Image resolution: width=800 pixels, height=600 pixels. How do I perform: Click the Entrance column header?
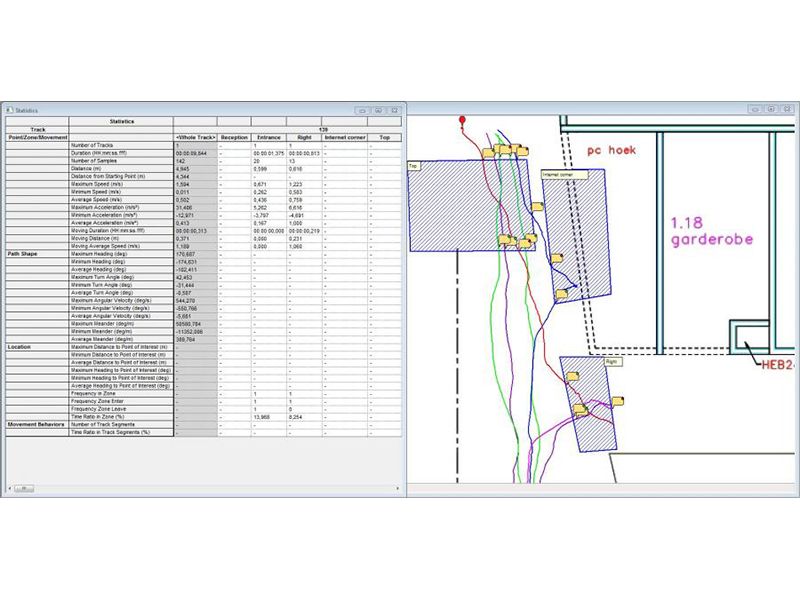point(269,136)
